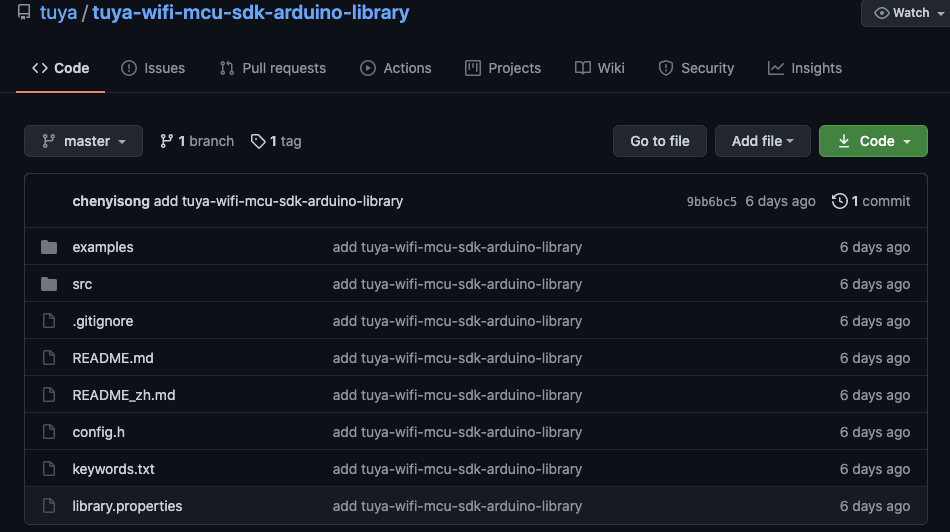Open the Pull requests tab

tap(273, 68)
